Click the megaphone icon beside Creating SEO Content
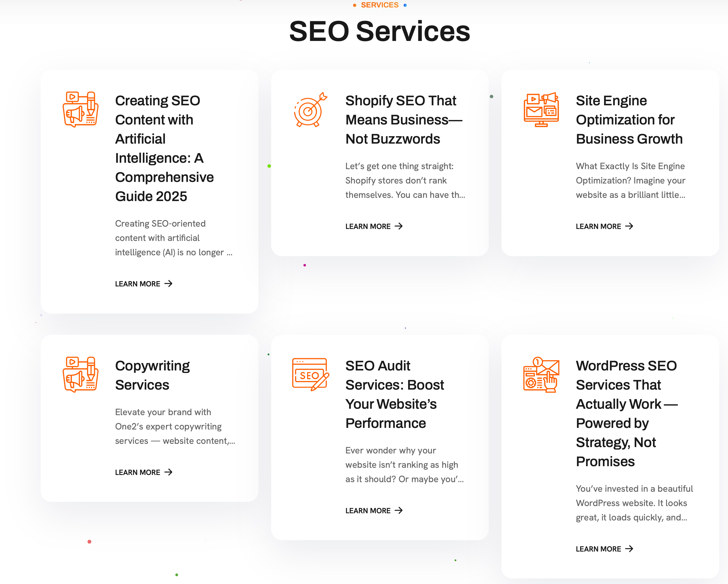The width and height of the screenshot is (728, 584). pos(80,110)
